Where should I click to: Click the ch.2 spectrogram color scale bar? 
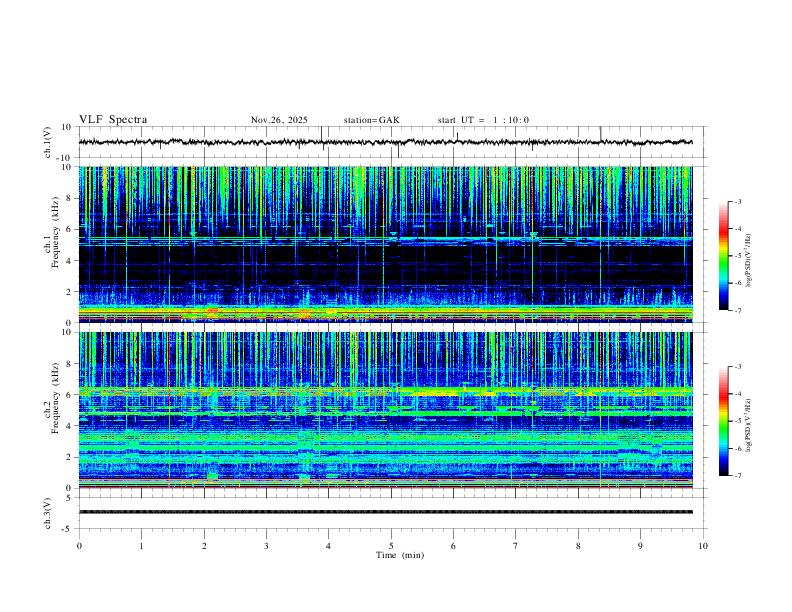point(723,421)
